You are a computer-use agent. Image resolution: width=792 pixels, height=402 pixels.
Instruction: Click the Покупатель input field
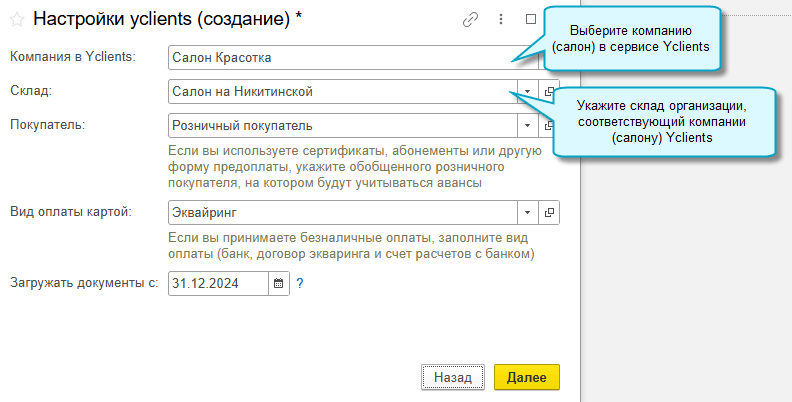[340, 125]
